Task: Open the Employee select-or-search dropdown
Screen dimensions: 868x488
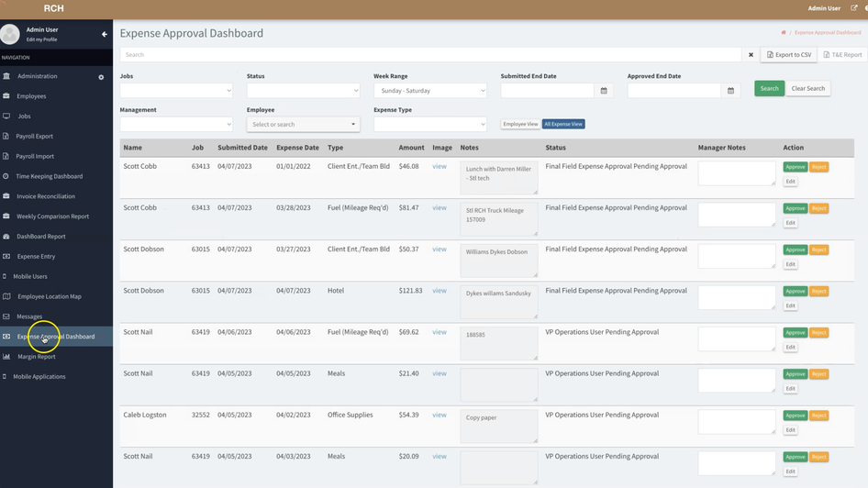Action: [303, 124]
